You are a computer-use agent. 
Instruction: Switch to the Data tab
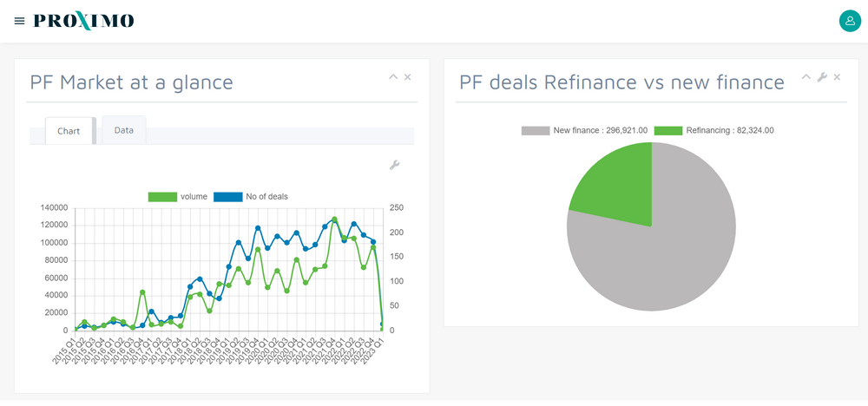click(124, 130)
